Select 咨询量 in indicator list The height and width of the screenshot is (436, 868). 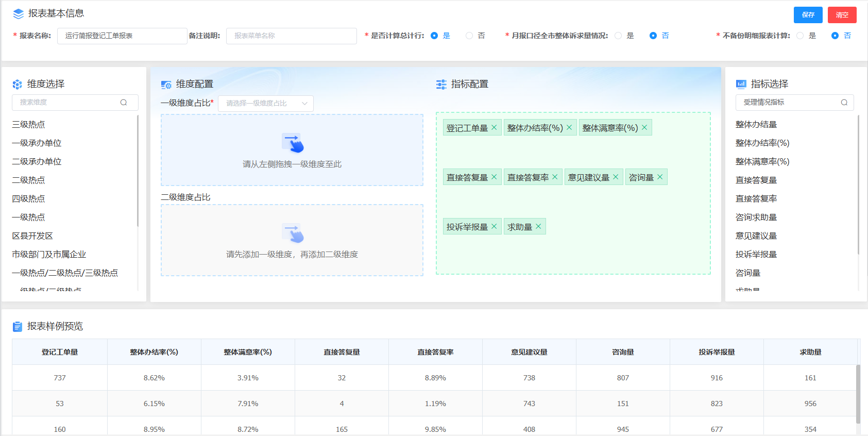coord(748,273)
